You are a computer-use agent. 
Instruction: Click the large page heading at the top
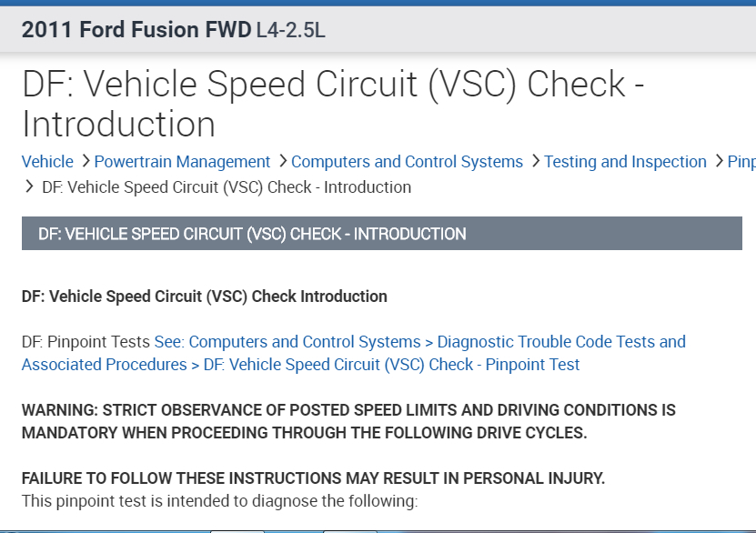tap(333, 104)
